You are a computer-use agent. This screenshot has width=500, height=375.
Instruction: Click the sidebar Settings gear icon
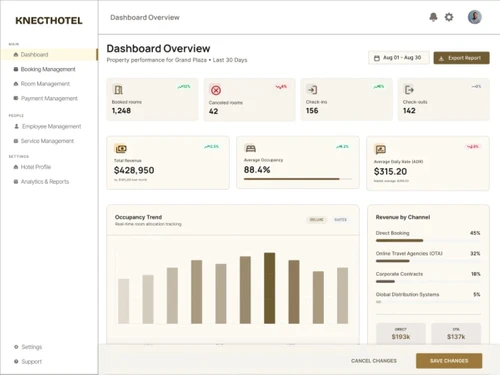[x=16, y=347]
